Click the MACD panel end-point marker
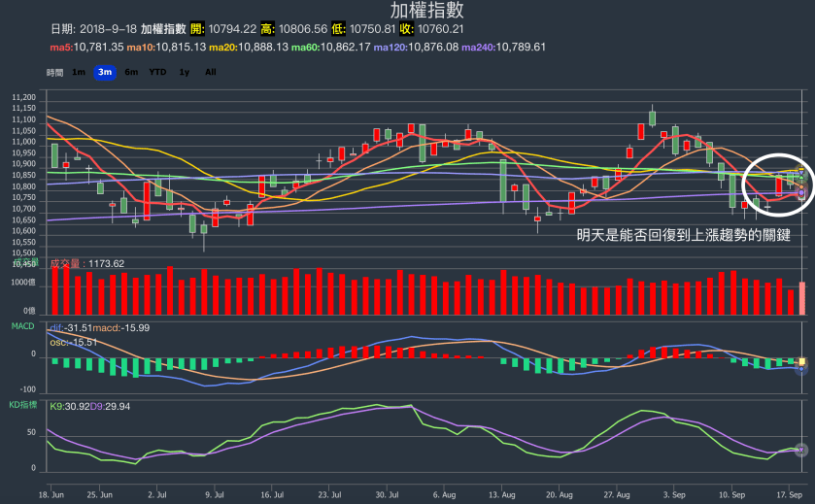 click(801, 367)
